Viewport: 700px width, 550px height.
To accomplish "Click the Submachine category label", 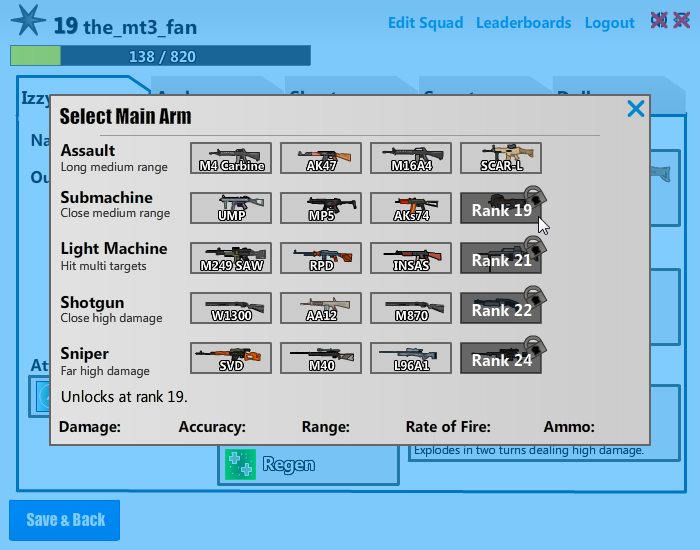I will click(x=106, y=197).
